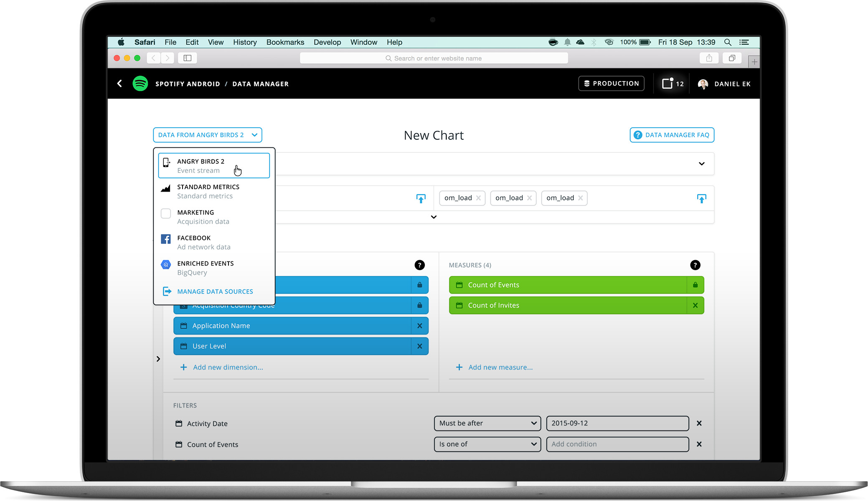Click Add new measure

[x=494, y=367]
